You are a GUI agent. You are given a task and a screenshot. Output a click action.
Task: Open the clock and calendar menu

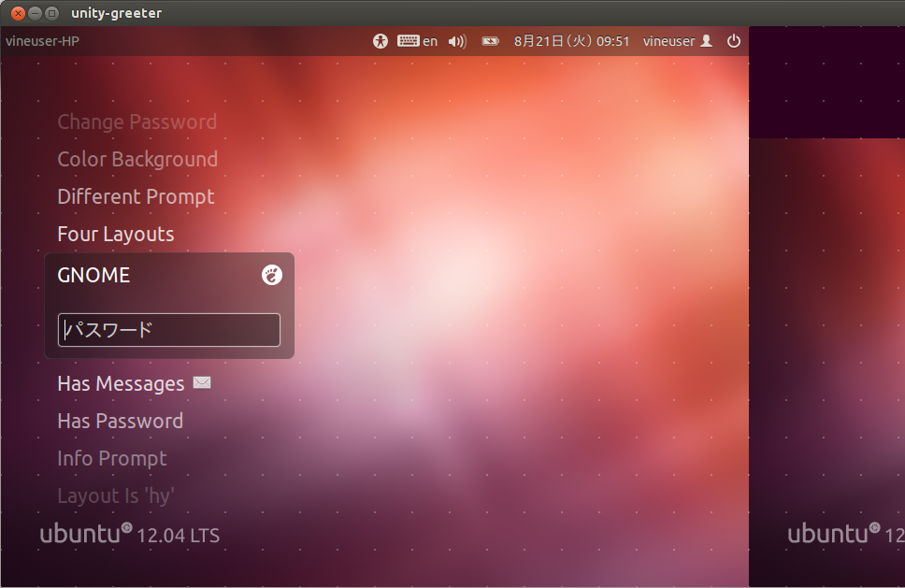pyautogui.click(x=572, y=41)
